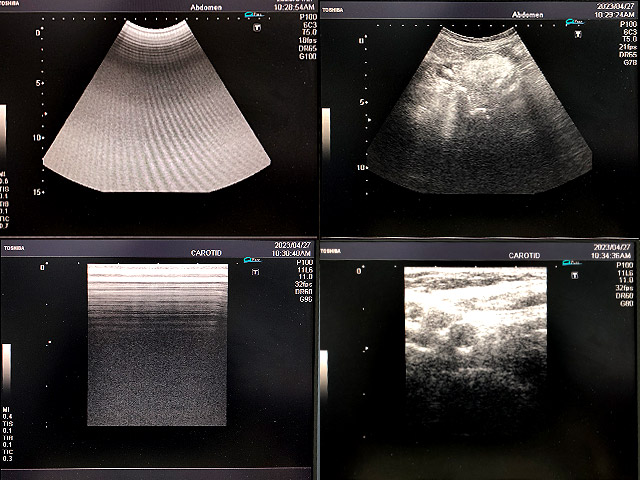Viewport: 640px width, 480px height.
Task: Click the T icon in the 10:30:40AM CAROTID panel
Action: pyautogui.click(x=256, y=272)
